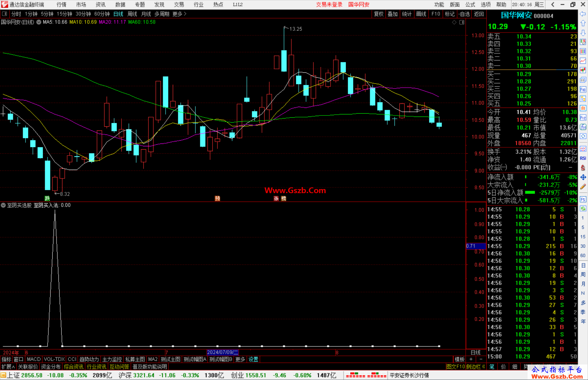Click the back navigation chevron in title bar
The height and width of the screenshot is (380, 588).
553,4
